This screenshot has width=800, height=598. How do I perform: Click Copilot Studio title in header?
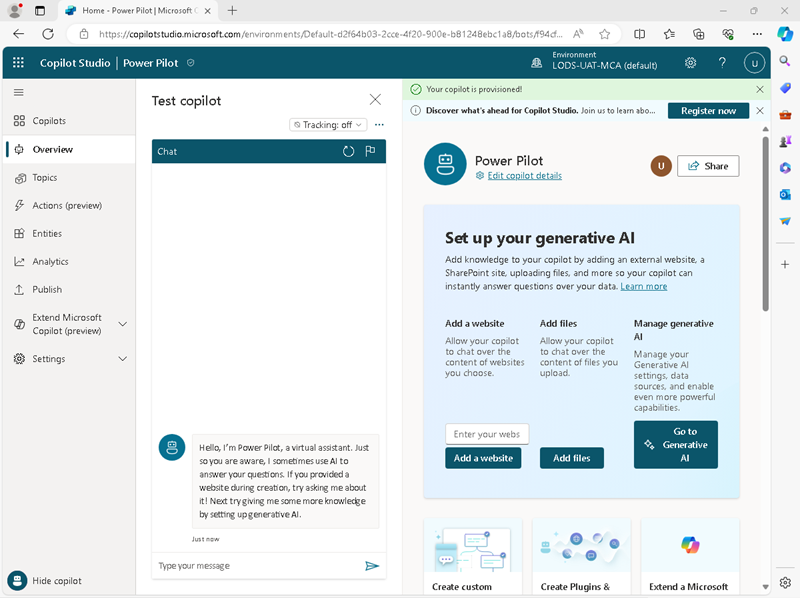[x=75, y=63]
